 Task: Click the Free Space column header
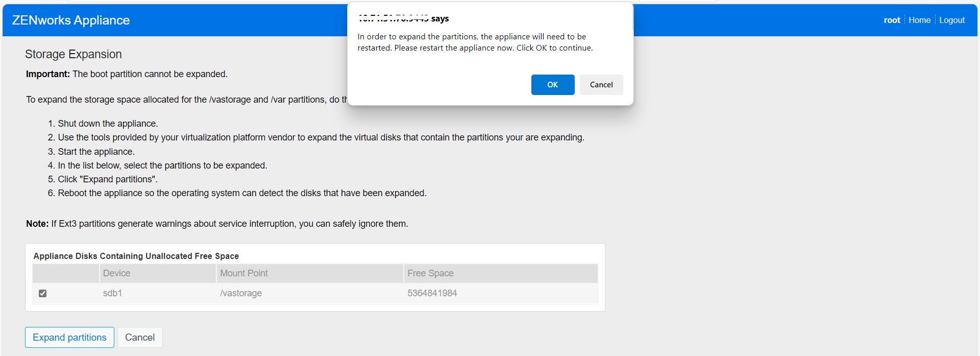click(x=430, y=273)
